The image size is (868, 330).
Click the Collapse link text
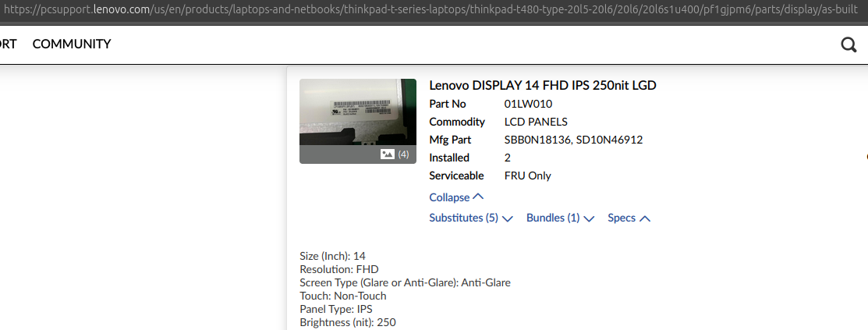coord(449,197)
